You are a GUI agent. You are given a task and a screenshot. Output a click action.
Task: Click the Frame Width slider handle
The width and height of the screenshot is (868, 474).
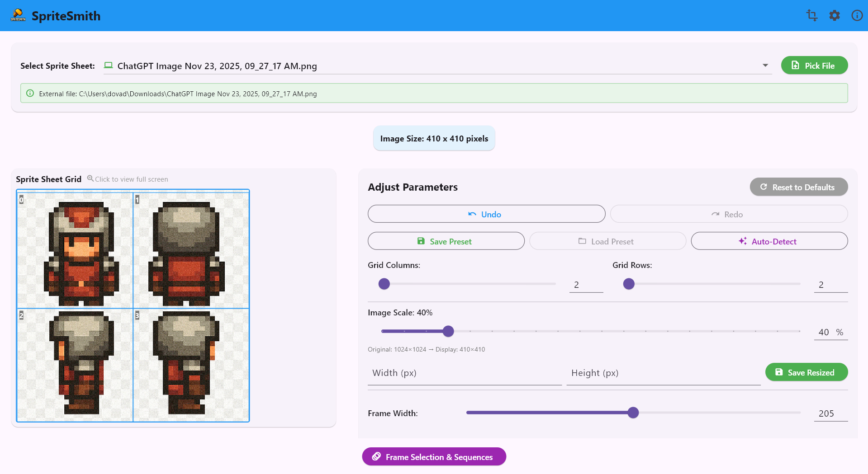(x=633, y=413)
